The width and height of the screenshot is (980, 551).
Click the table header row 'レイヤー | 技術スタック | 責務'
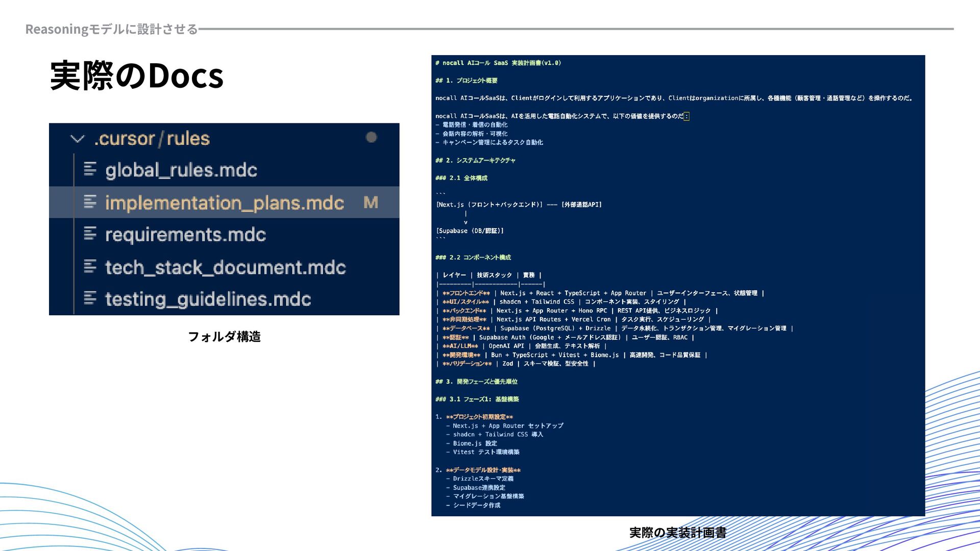pyautogui.click(x=489, y=275)
